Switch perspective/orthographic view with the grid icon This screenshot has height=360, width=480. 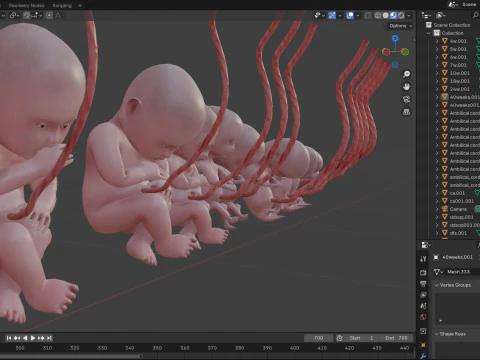point(406,112)
